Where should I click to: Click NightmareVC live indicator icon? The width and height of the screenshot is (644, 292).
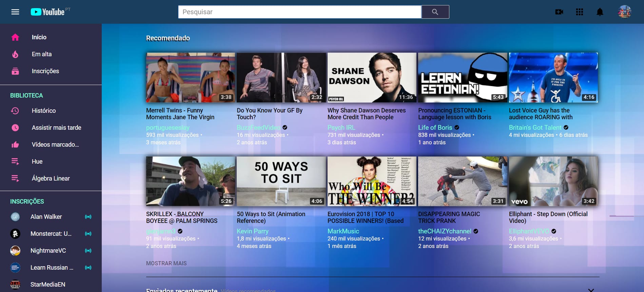click(88, 251)
